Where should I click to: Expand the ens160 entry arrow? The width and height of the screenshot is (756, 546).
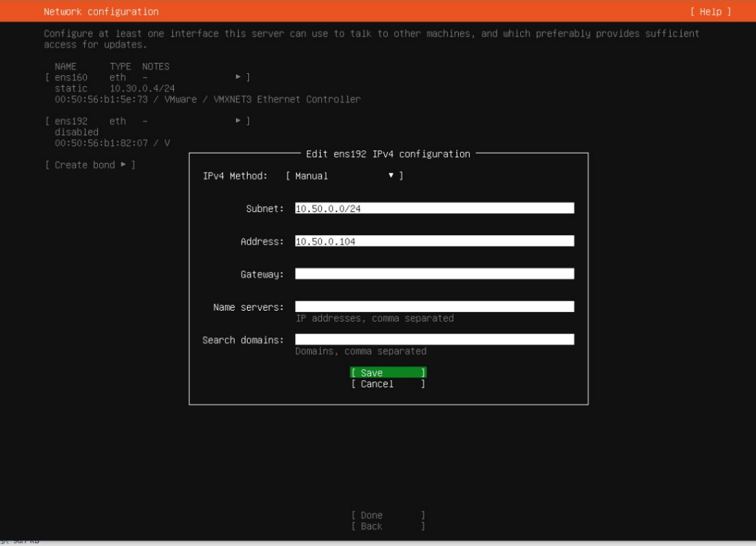[238, 77]
